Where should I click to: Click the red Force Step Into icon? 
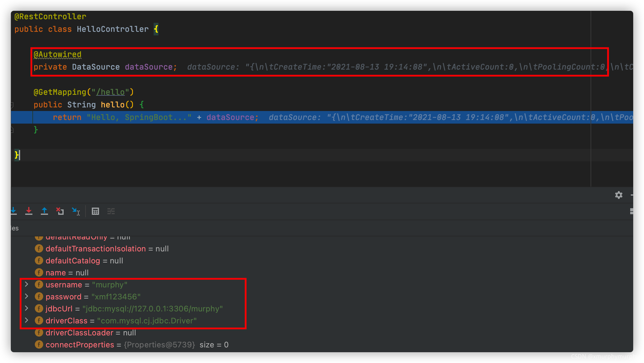tap(29, 211)
